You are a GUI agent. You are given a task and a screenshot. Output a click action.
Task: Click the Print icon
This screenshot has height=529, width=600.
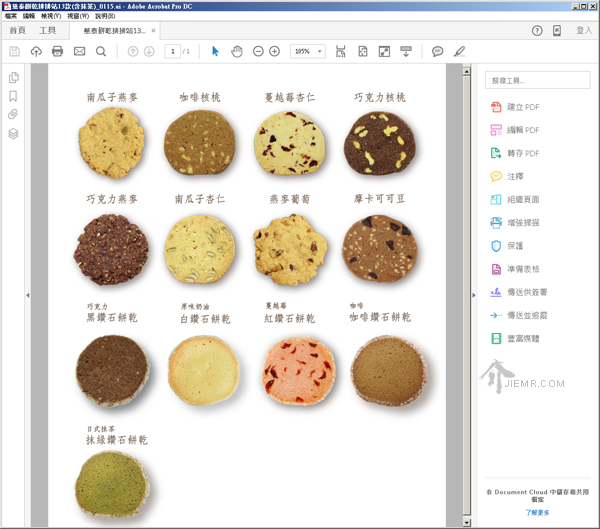tap(57, 51)
